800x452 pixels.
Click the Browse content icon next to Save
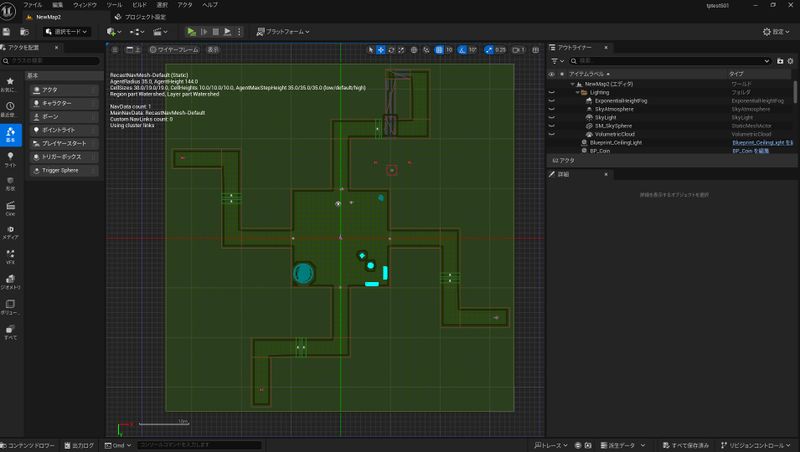24,32
